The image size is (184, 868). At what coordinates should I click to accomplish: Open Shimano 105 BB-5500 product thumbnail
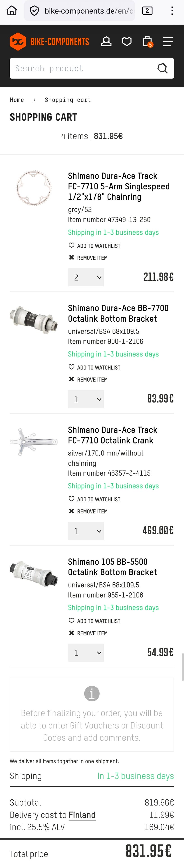[x=34, y=573]
